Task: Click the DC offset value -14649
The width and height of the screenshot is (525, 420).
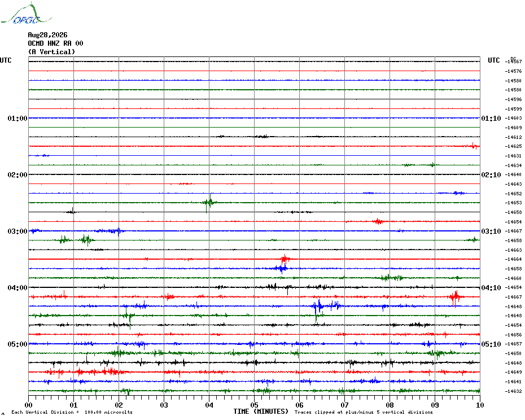Action: (513, 372)
